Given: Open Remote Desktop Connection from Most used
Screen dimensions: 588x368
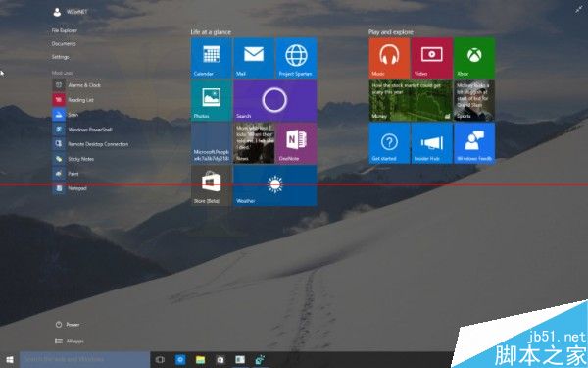Looking at the screenshot, I should click(x=91, y=144).
